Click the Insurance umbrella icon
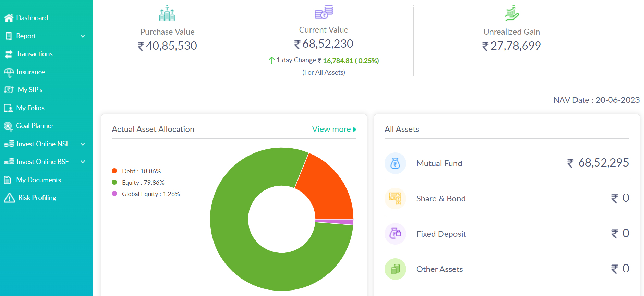This screenshot has height=296, width=644. (9, 72)
